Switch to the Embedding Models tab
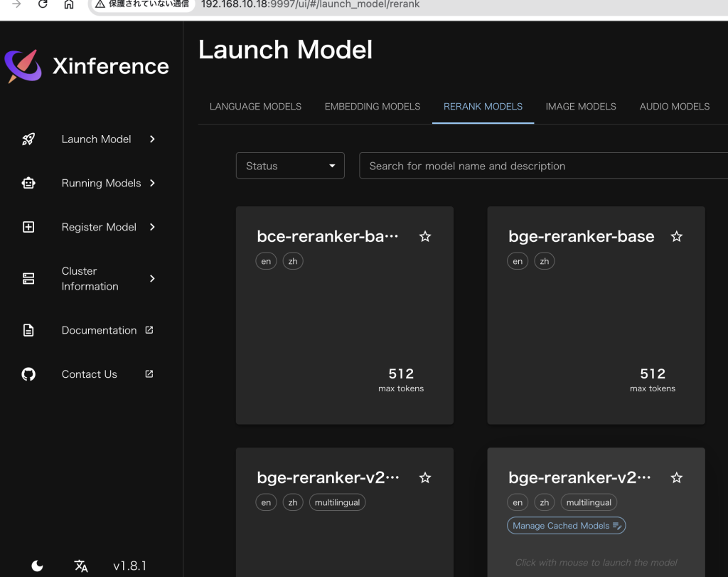The image size is (728, 577). pos(373,107)
